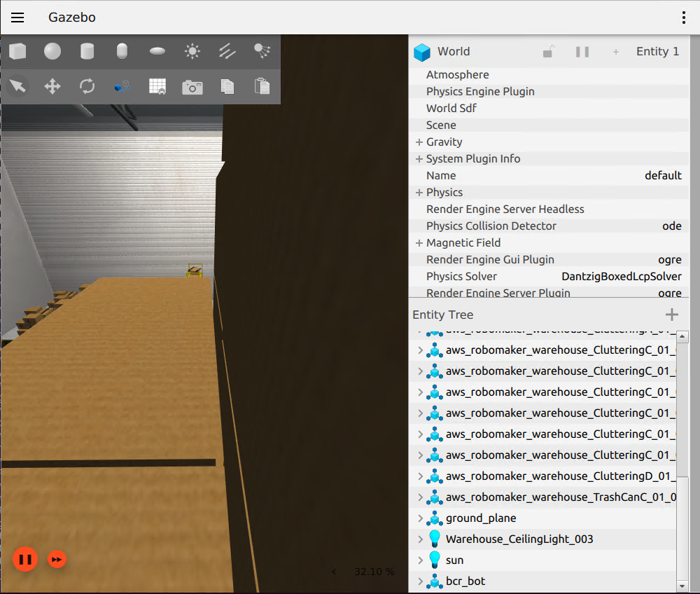Expand the Gravity component
This screenshot has width=700, height=594.
click(x=419, y=142)
